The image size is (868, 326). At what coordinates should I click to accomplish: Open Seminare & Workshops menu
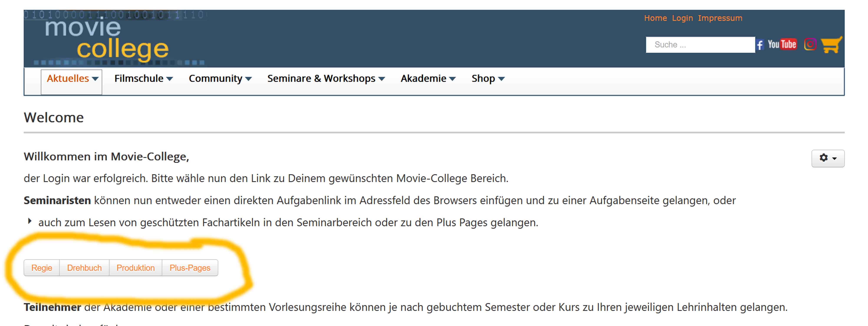[x=325, y=79]
